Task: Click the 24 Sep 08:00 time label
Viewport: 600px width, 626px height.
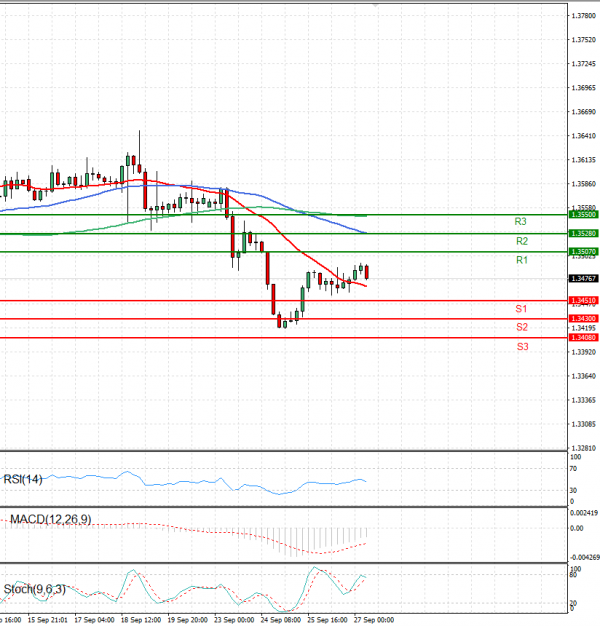Action: tap(281, 620)
